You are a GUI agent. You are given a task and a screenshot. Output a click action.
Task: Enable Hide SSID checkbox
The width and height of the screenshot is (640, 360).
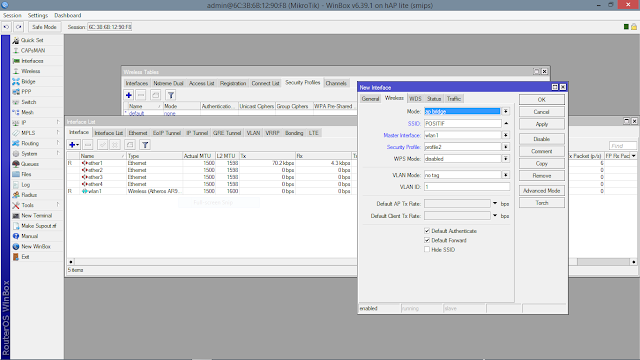pyautogui.click(x=427, y=249)
